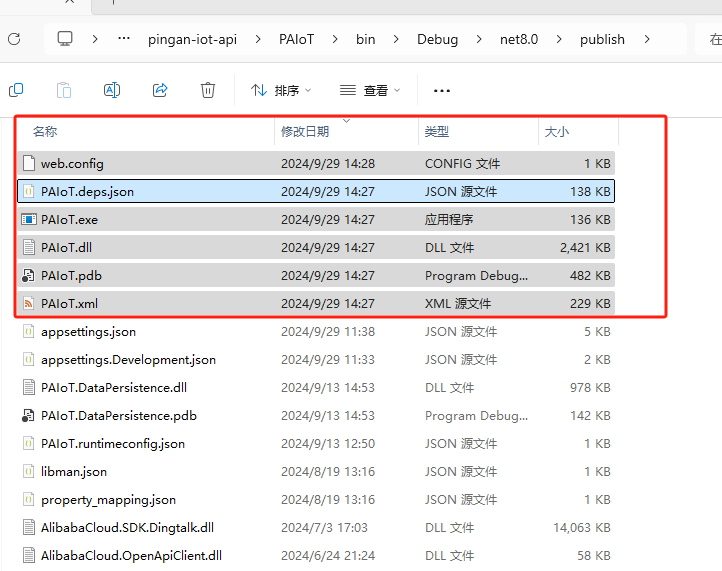The height and width of the screenshot is (571, 722).
Task: Click the Copy icon in the toolbar
Action: pyautogui.click(x=16, y=90)
